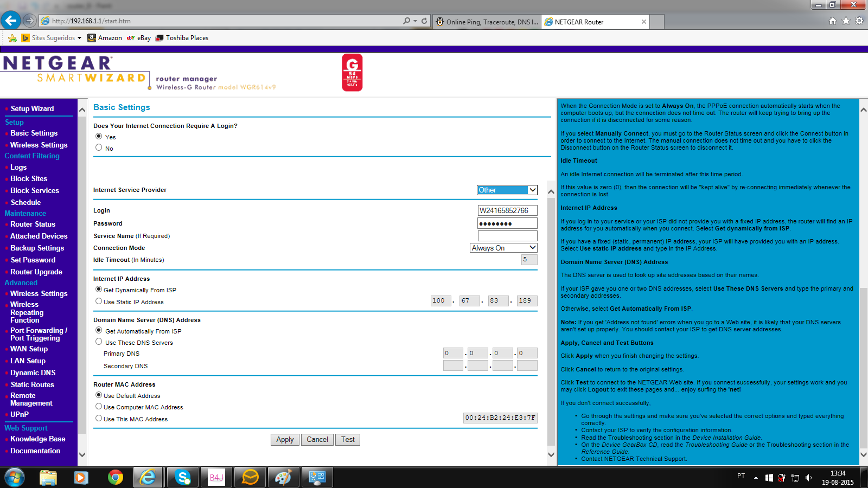
Task: Open Windows Media Player from the taskbar
Action: 81,477
